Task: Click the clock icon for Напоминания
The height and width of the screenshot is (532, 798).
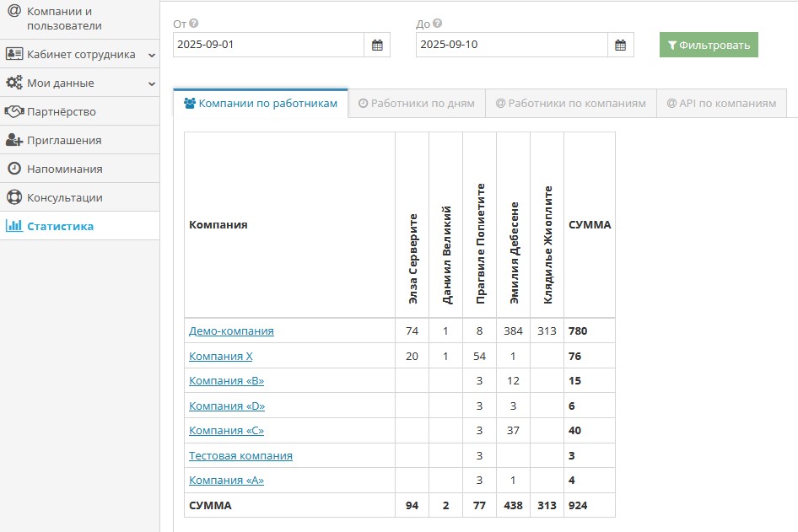Action: [x=13, y=169]
